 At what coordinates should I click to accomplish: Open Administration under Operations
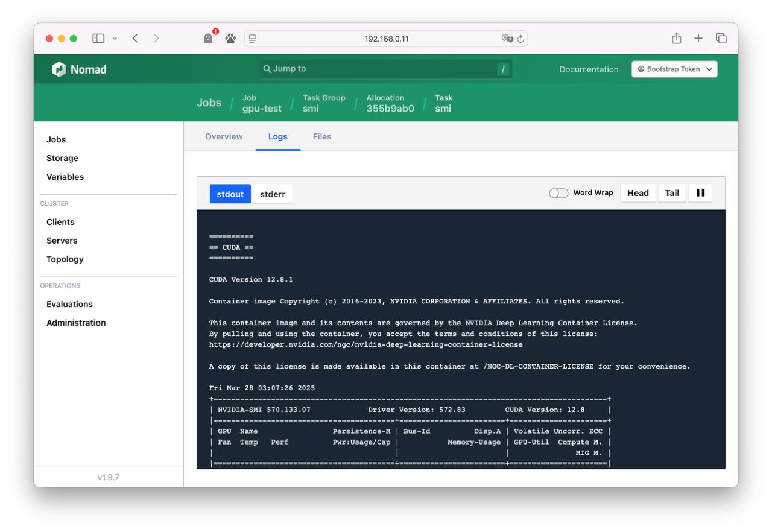click(x=76, y=323)
